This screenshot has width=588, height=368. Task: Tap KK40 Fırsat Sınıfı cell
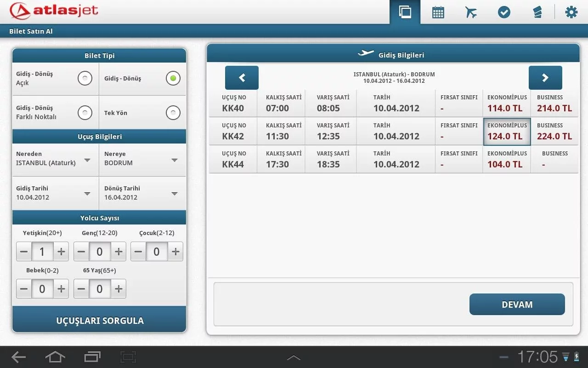(x=459, y=103)
